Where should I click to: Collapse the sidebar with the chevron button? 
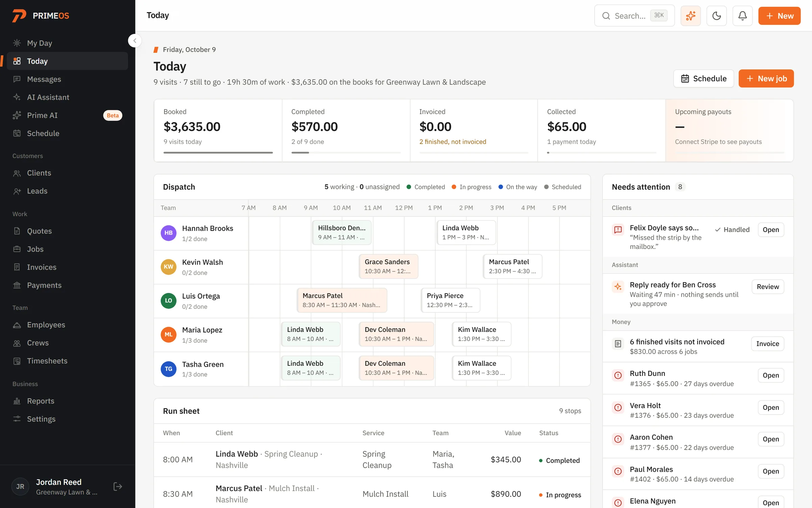click(135, 41)
